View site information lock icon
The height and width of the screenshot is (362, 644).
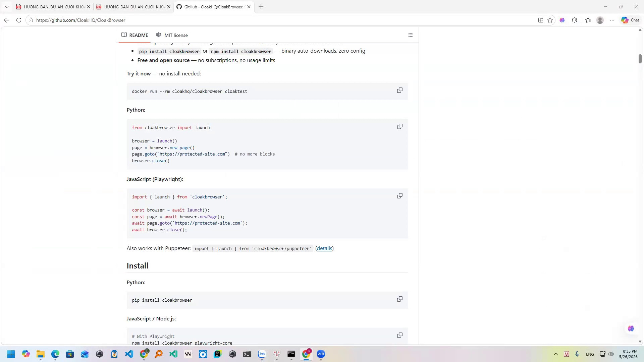(31, 20)
